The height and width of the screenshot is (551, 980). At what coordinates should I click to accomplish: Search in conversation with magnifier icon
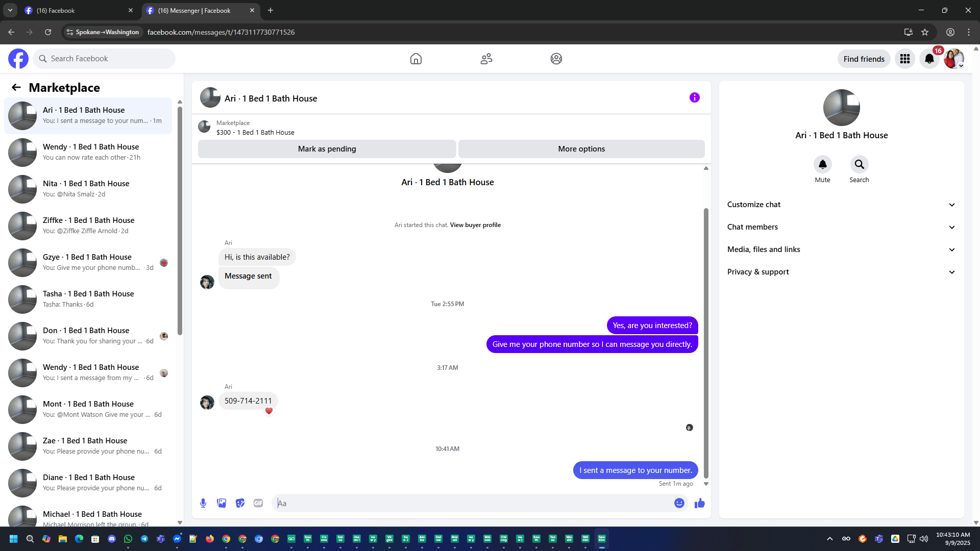point(859,165)
